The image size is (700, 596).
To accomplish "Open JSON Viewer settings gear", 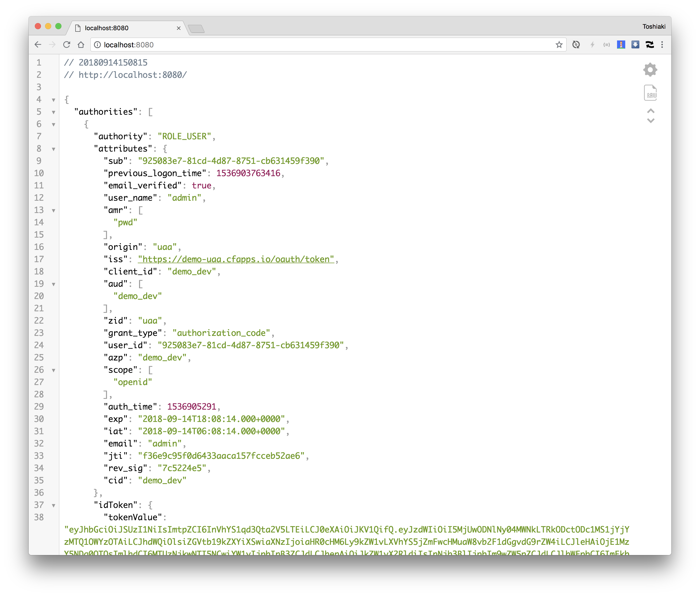I will [650, 70].
